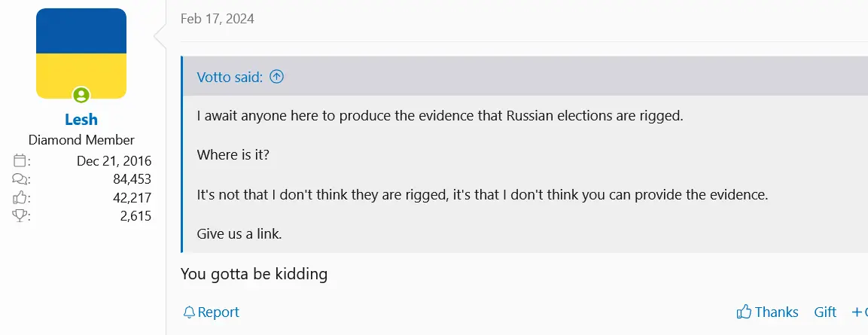Click the Gift link
Viewport: 868px width, 335px height.
[x=825, y=312]
